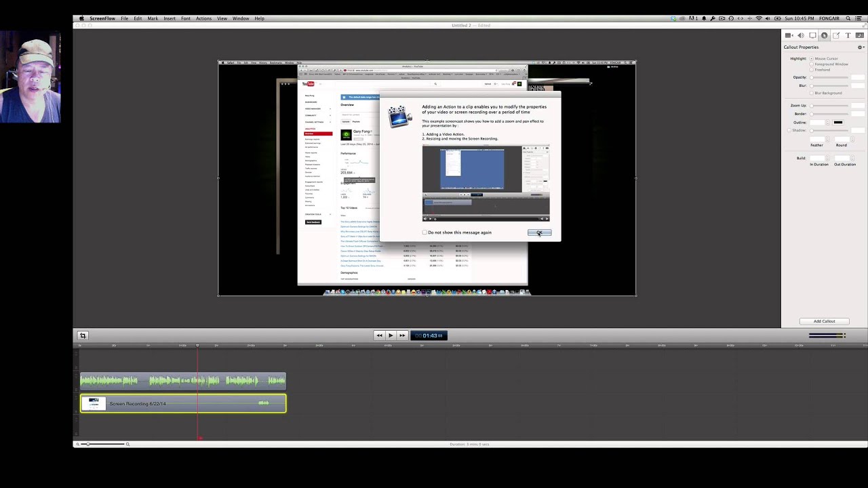Click the timeline zoom-out magnifier icon

coord(77,444)
